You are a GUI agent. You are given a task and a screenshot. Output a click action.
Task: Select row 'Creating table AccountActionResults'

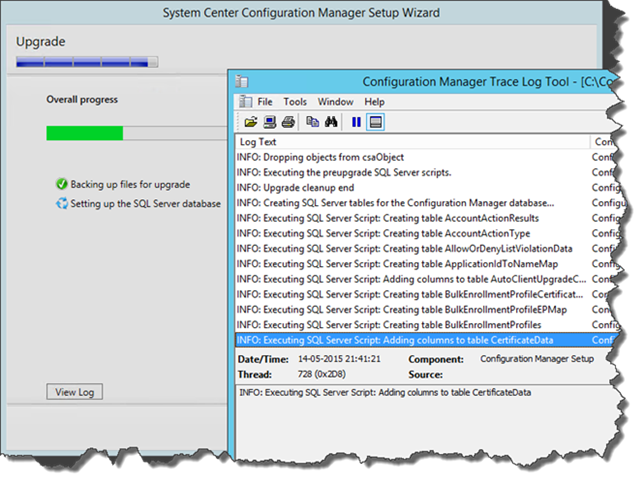[426, 218]
